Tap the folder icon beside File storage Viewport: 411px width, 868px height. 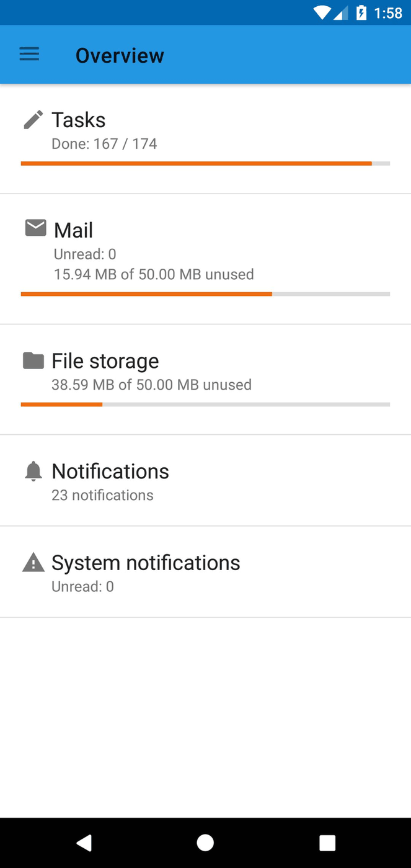point(33,360)
